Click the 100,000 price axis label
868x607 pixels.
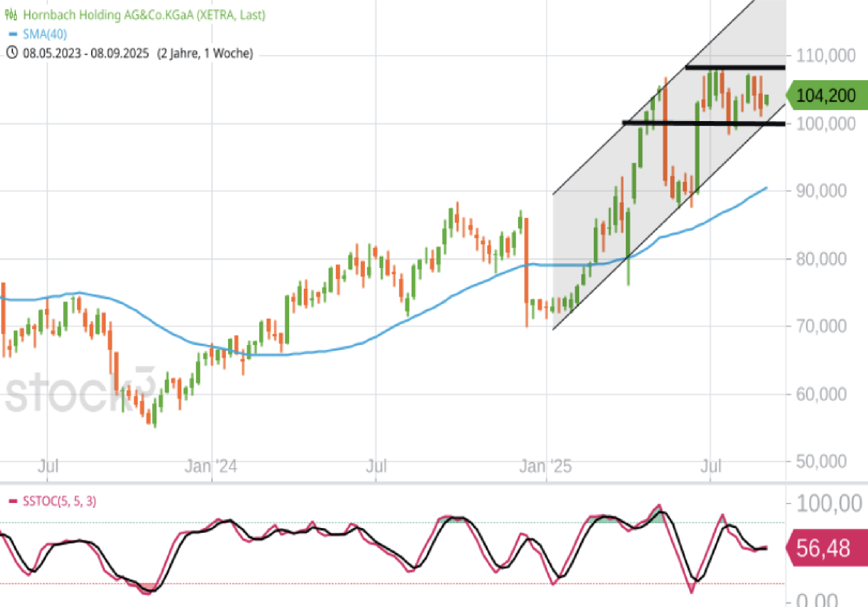[x=826, y=124]
